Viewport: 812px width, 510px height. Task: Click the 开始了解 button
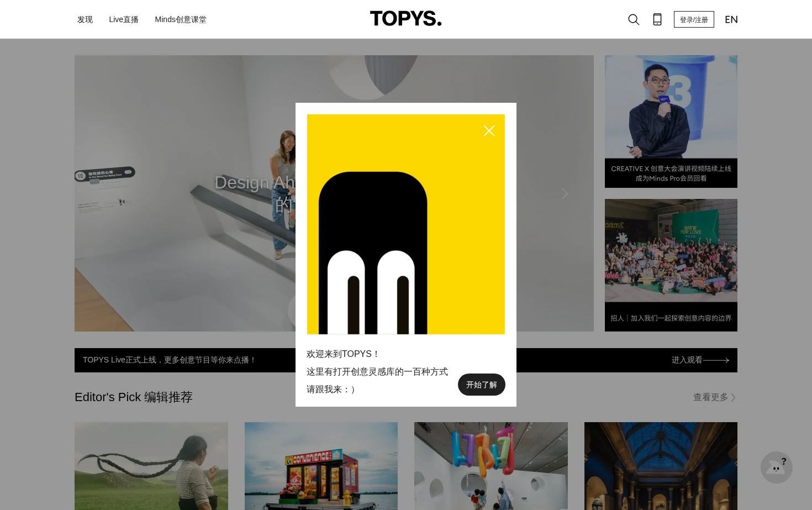click(x=482, y=385)
